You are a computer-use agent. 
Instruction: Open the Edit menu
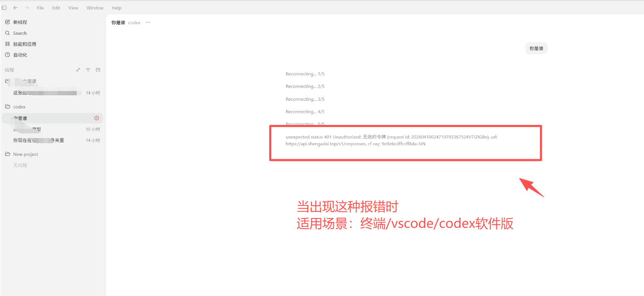pyautogui.click(x=56, y=8)
